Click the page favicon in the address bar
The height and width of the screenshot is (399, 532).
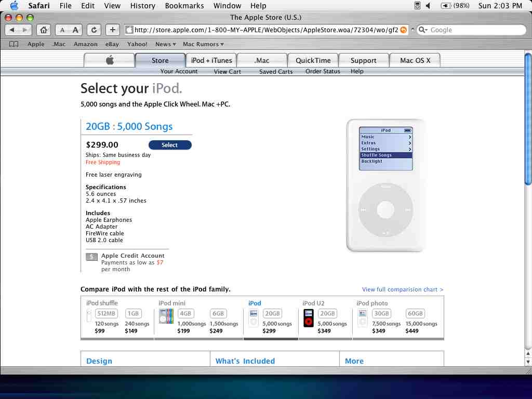click(x=129, y=30)
